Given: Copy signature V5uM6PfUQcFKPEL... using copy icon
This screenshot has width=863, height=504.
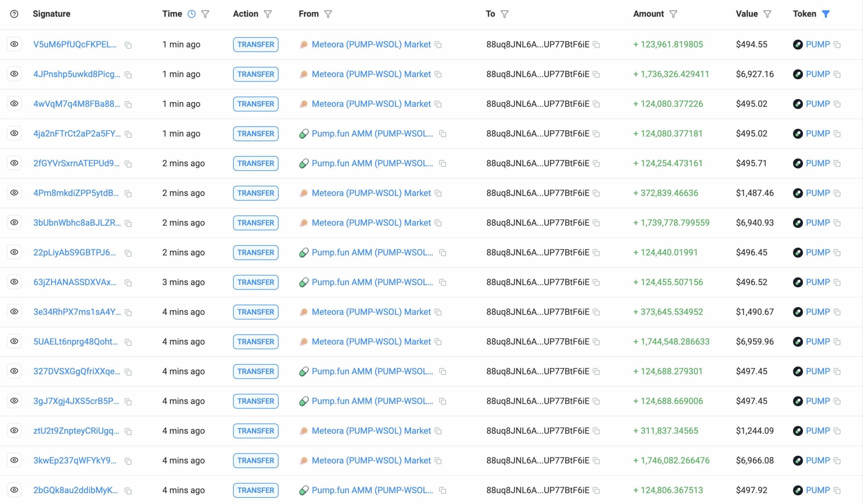Looking at the screenshot, I should point(128,45).
